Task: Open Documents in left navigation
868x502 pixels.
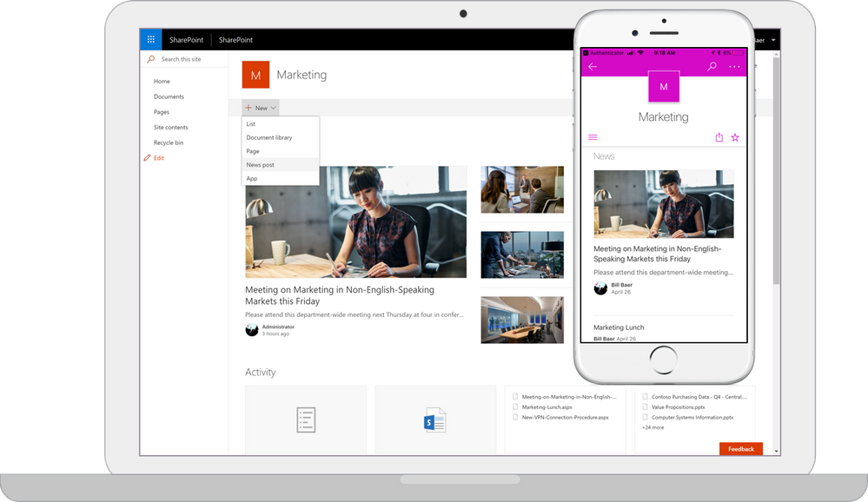Action: pyautogui.click(x=169, y=96)
